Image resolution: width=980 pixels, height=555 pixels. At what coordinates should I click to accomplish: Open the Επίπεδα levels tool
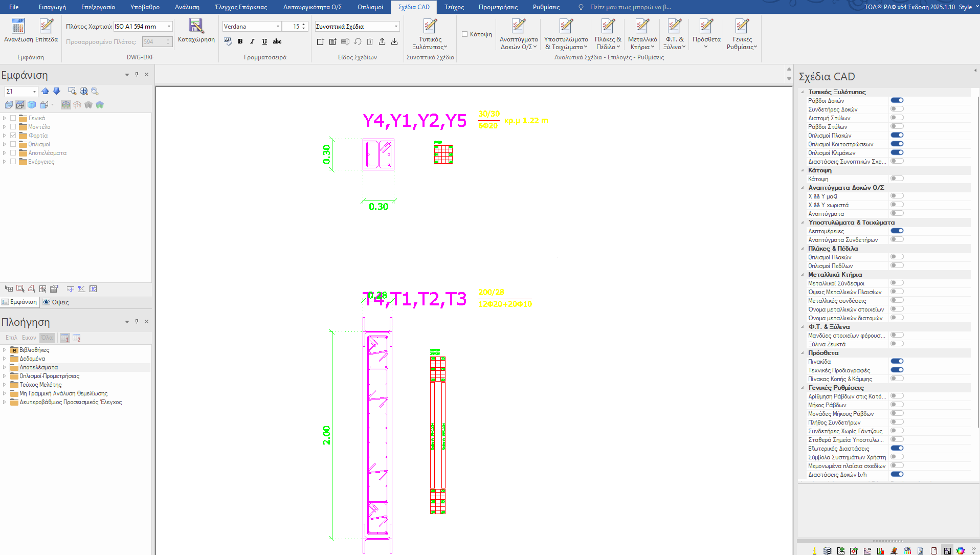[x=47, y=27]
